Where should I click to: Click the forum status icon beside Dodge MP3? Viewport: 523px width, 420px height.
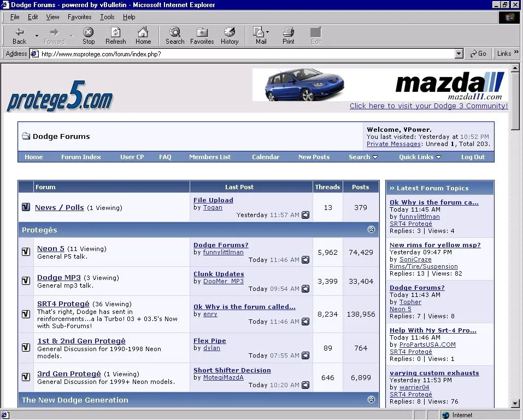[x=26, y=281]
